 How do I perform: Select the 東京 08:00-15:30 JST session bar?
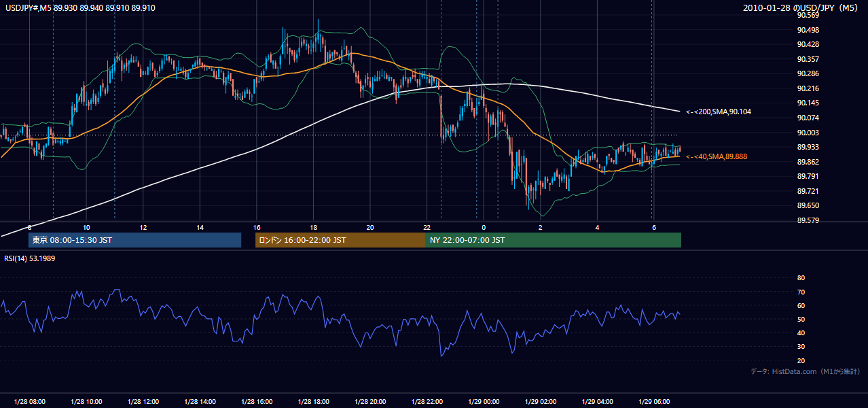pyautogui.click(x=134, y=240)
